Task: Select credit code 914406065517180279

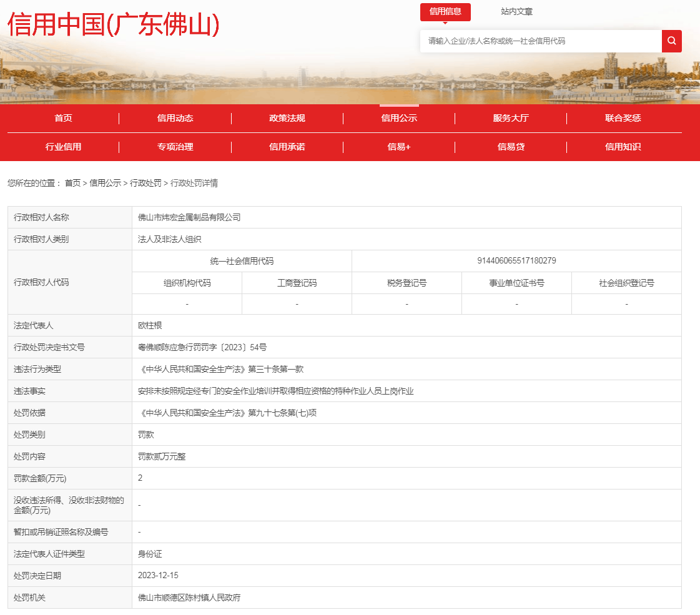Action: click(516, 260)
